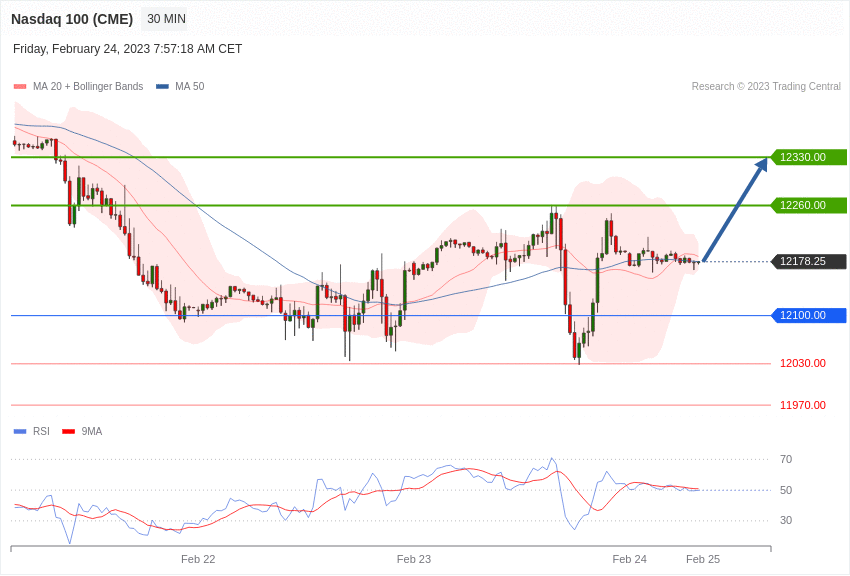This screenshot has height=576, width=850.
Task: Click the 12260.00 green resistance price label
Action: tap(809, 205)
